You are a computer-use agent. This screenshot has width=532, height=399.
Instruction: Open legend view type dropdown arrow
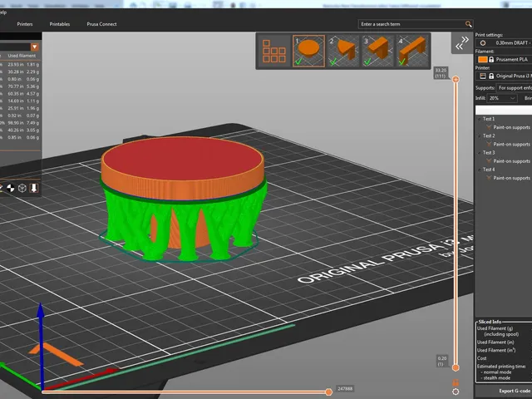coord(35,47)
